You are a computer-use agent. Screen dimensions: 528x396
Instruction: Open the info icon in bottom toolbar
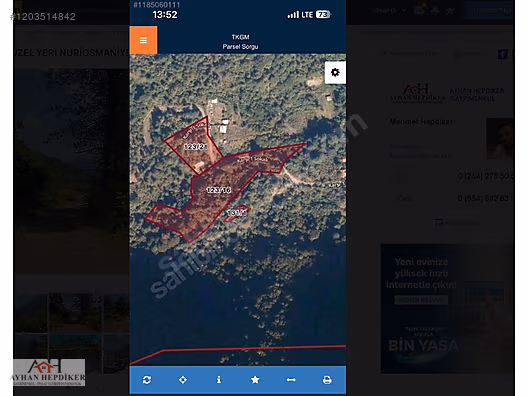(x=219, y=380)
